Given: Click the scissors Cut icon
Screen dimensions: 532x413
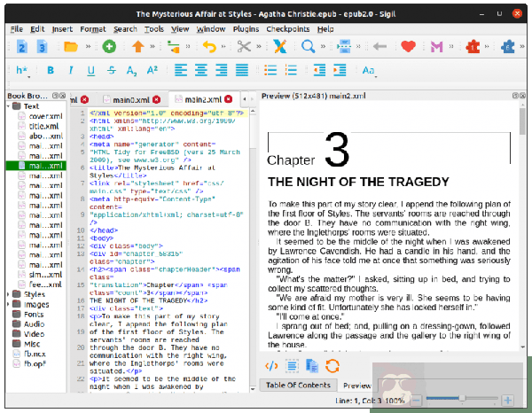Looking at the screenshot, I should click(243, 46).
